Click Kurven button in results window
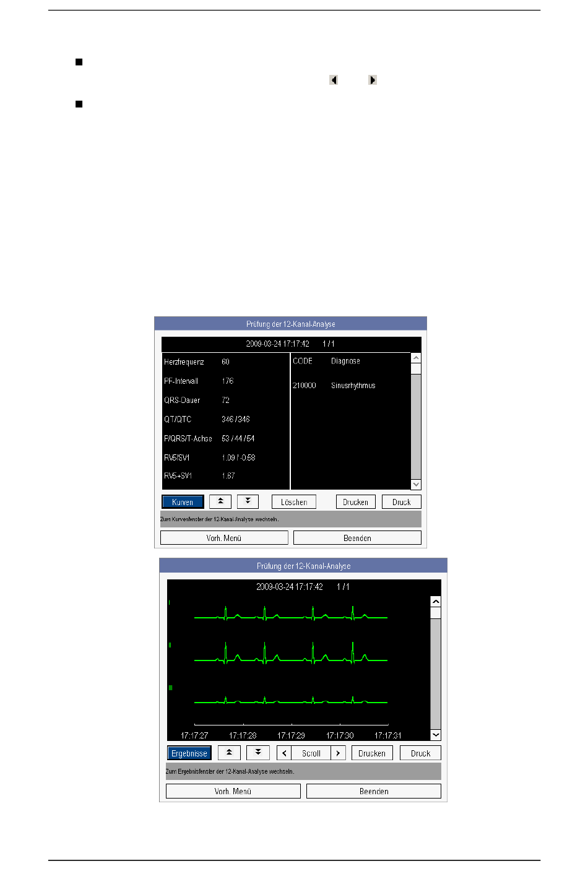Screen dimensions: 588x879 tap(183, 502)
